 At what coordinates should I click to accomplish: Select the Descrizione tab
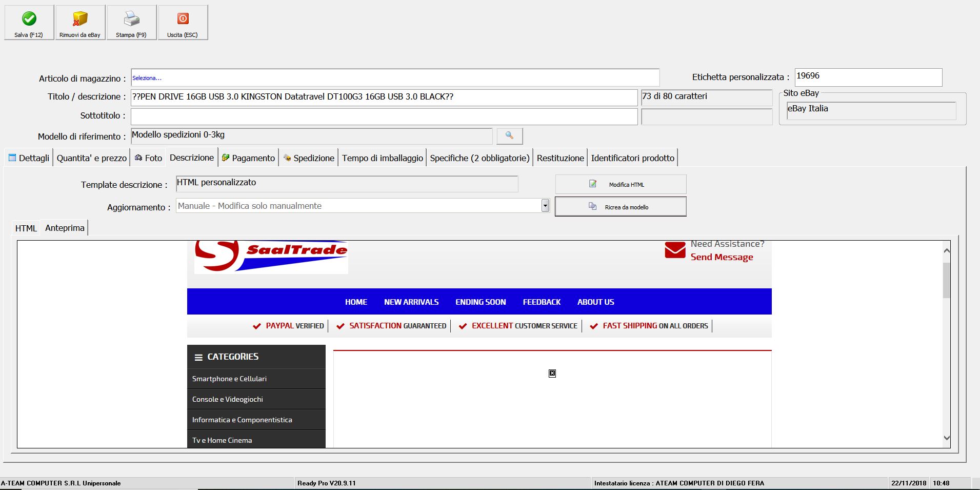(x=192, y=158)
